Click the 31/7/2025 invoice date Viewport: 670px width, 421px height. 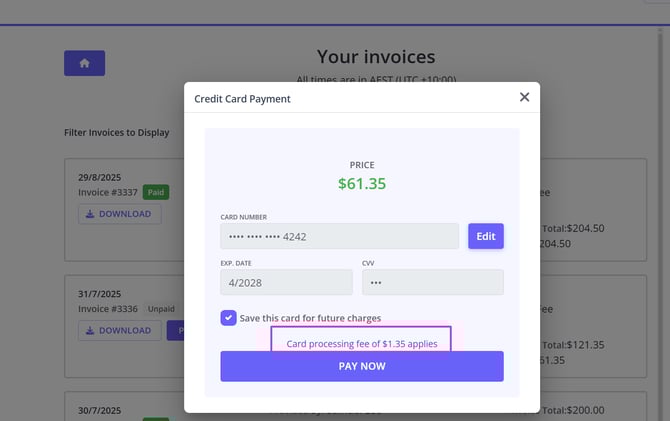tap(100, 294)
